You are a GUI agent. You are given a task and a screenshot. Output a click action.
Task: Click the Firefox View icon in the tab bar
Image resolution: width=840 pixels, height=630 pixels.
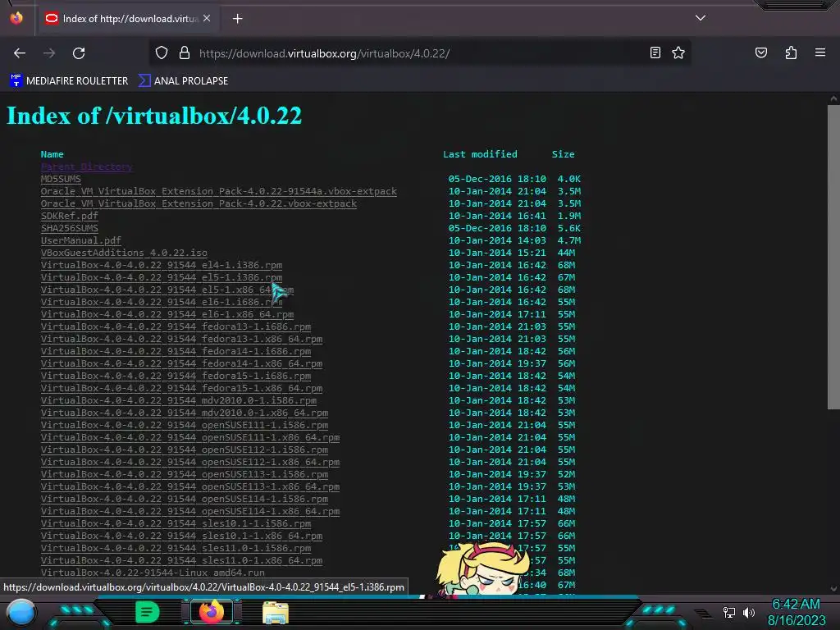coord(16,18)
